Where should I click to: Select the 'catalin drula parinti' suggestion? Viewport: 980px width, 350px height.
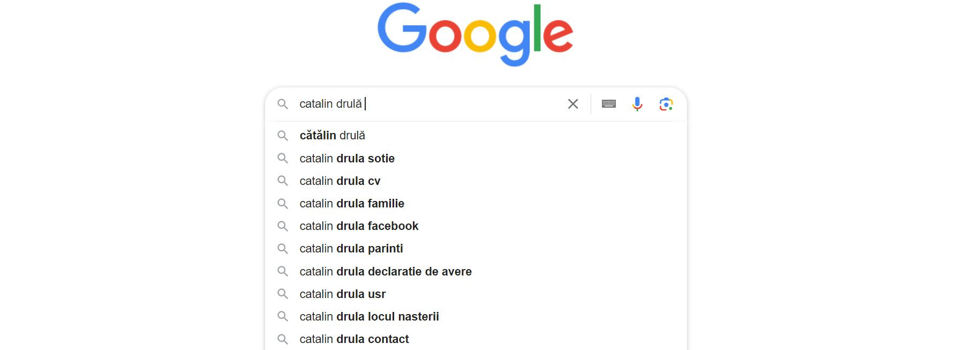pyautogui.click(x=351, y=248)
